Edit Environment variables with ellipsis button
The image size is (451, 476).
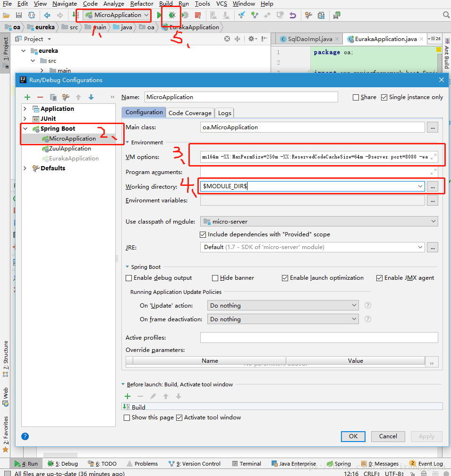click(x=433, y=200)
